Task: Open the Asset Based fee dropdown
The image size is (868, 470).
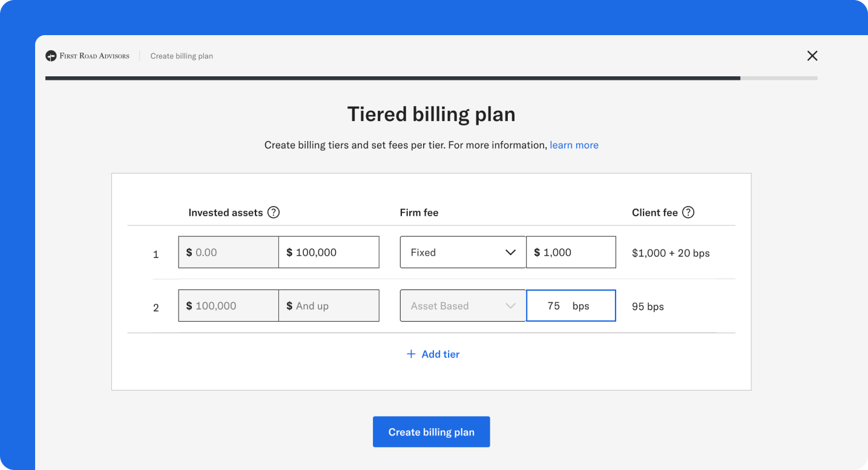Action: pos(463,306)
